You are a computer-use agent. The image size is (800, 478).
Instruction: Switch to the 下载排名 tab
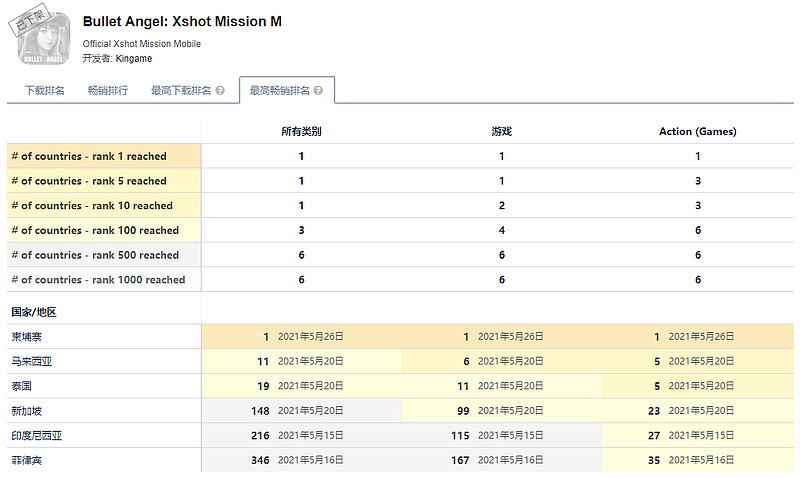pos(43,91)
